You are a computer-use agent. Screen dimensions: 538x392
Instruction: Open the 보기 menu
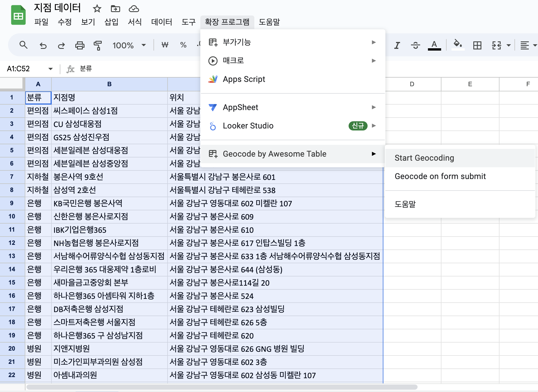[88, 22]
